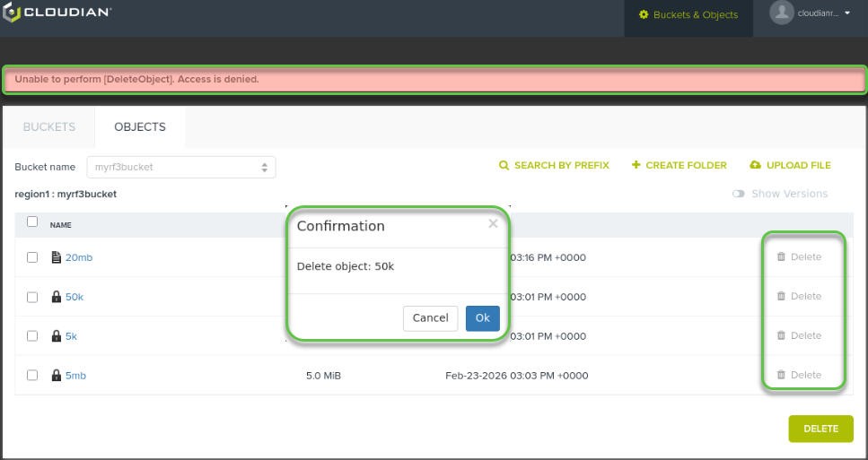
Task: Click the trash icon in 20mb row
Action: click(781, 257)
